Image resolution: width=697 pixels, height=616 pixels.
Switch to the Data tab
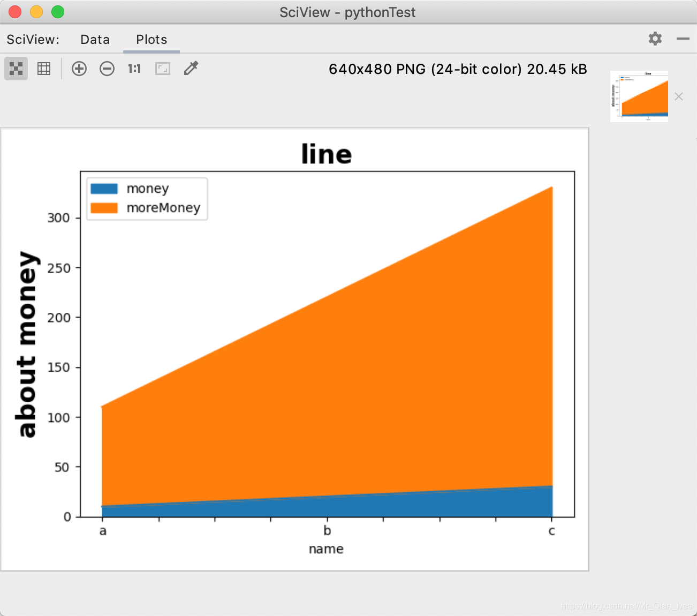(x=95, y=40)
